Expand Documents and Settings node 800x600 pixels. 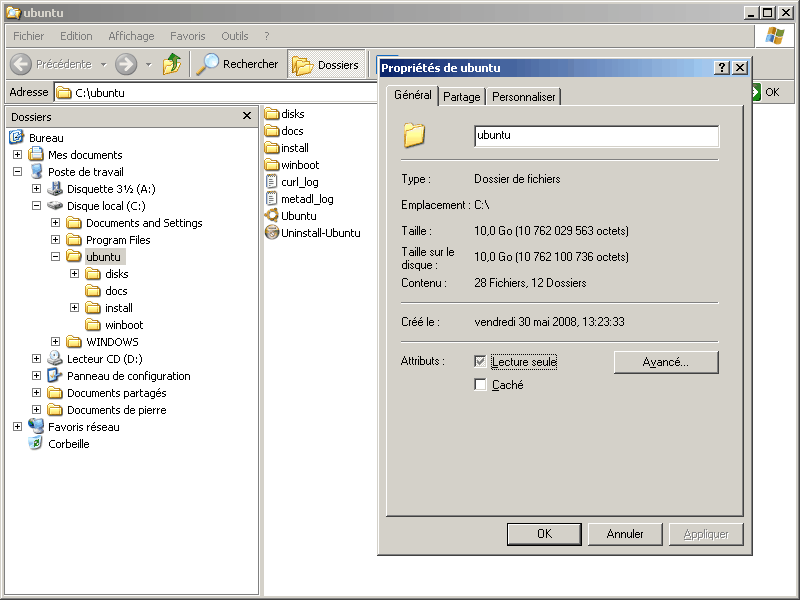55,222
